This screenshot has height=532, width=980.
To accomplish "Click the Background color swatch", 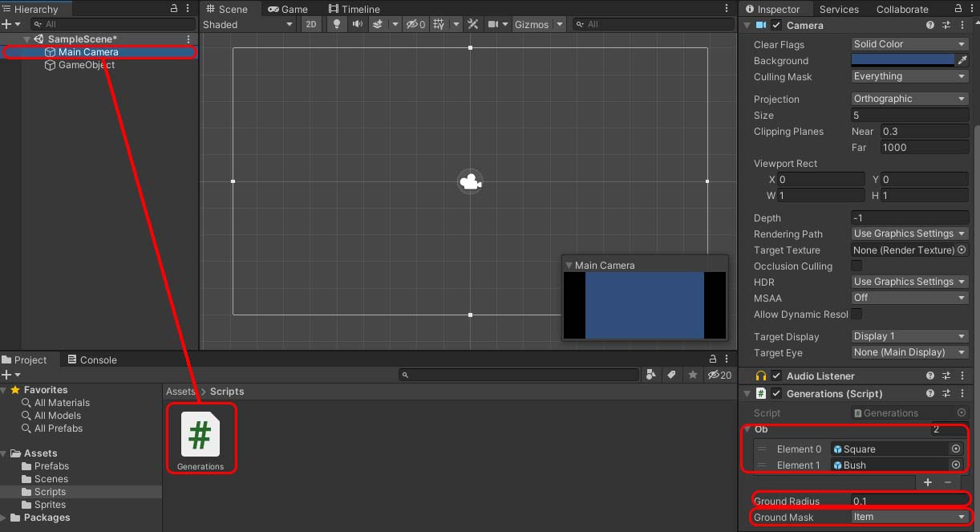I will [x=902, y=60].
